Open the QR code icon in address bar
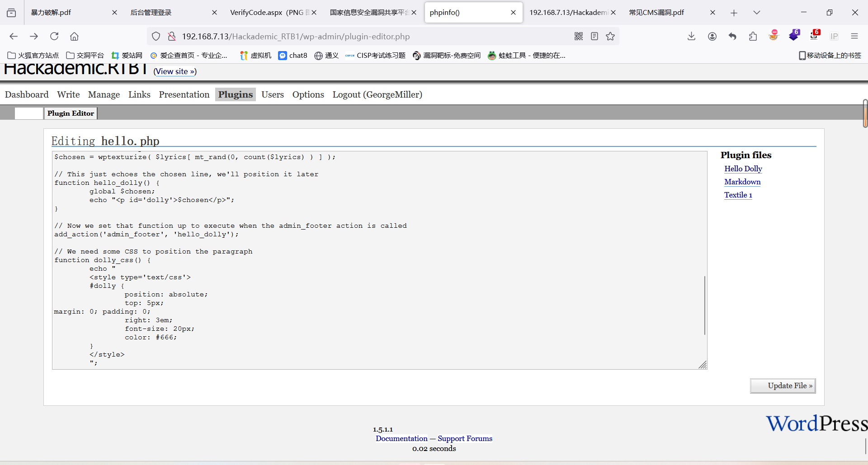868x465 pixels. tap(579, 36)
